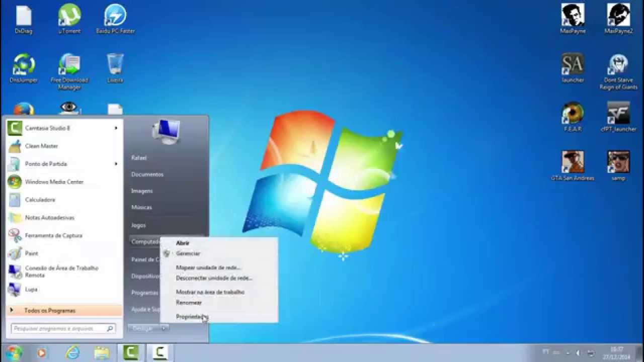Open Dispositivos e Impressoras in Start menu
Image resolution: width=644 pixels, height=362 pixels.
tap(145, 276)
